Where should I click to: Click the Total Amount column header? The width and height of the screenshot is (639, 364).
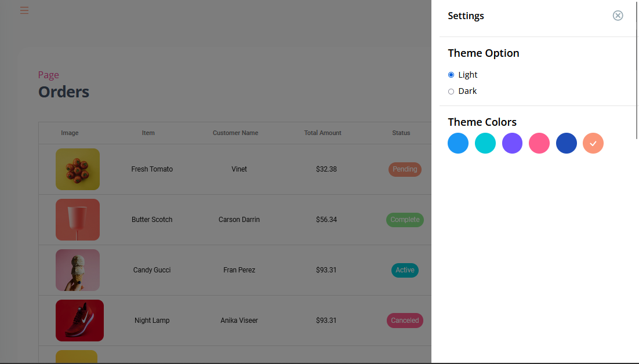[322, 133]
